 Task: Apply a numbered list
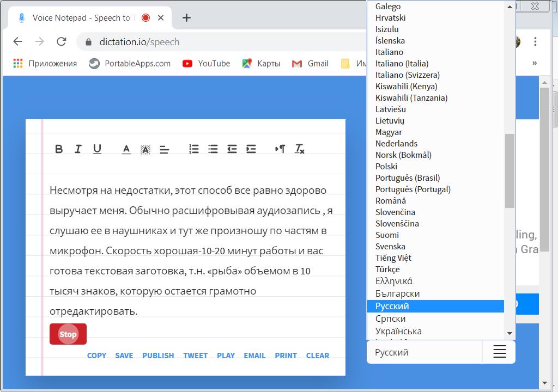pyautogui.click(x=194, y=149)
